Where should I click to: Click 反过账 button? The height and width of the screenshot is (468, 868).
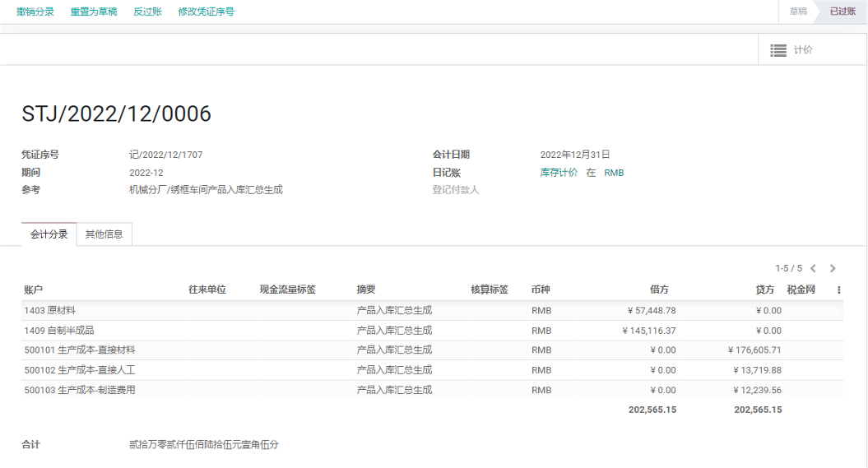click(147, 12)
